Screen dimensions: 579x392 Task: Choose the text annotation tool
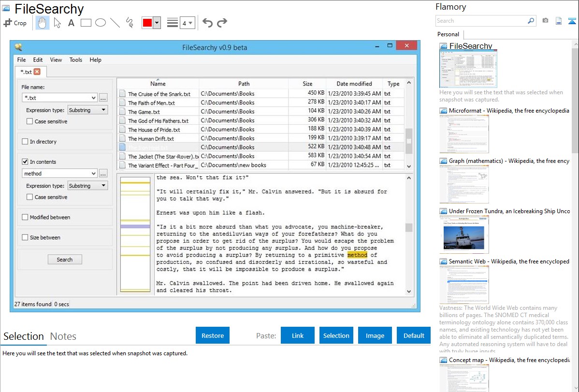click(71, 23)
